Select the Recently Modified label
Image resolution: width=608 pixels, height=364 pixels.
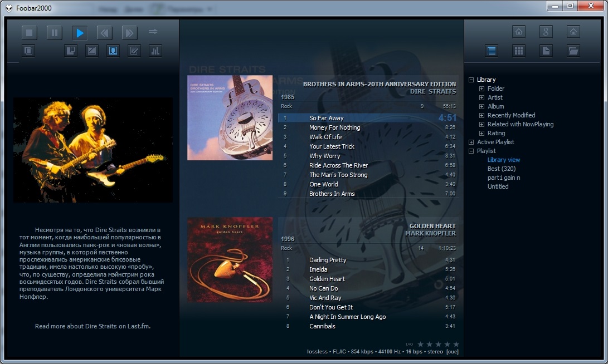(511, 115)
